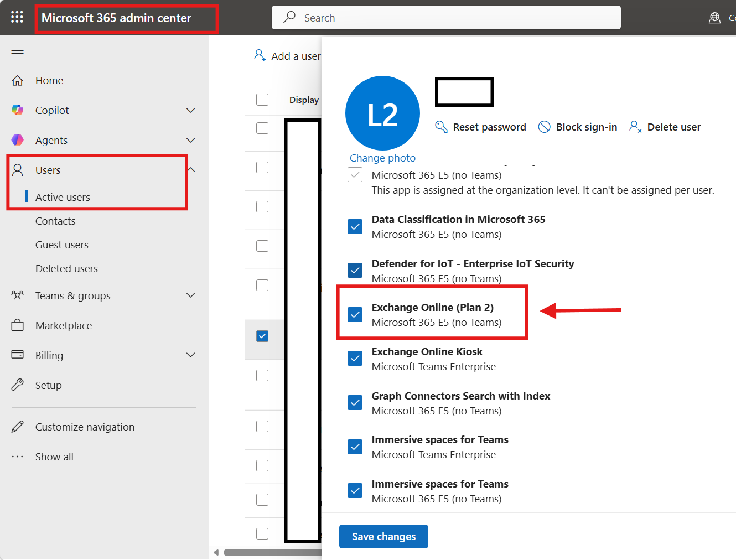
Task: Click the Agents logo icon
Action: (x=18, y=140)
